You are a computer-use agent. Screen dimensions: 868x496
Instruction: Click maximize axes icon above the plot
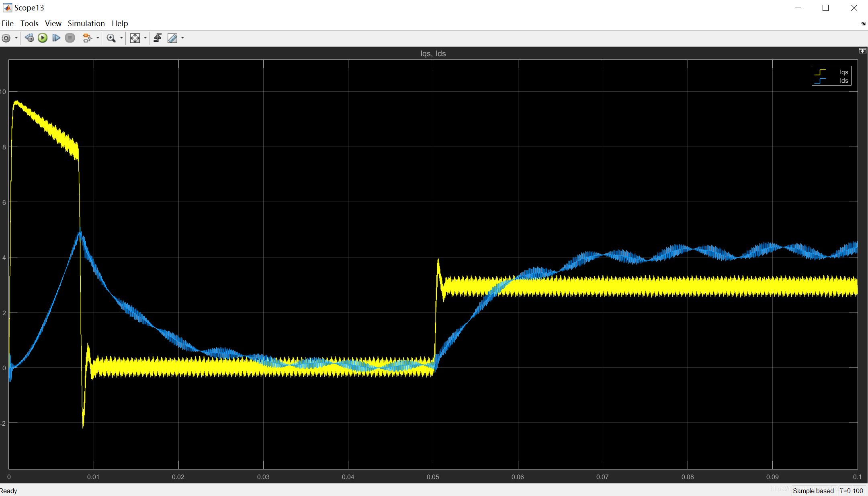click(862, 51)
